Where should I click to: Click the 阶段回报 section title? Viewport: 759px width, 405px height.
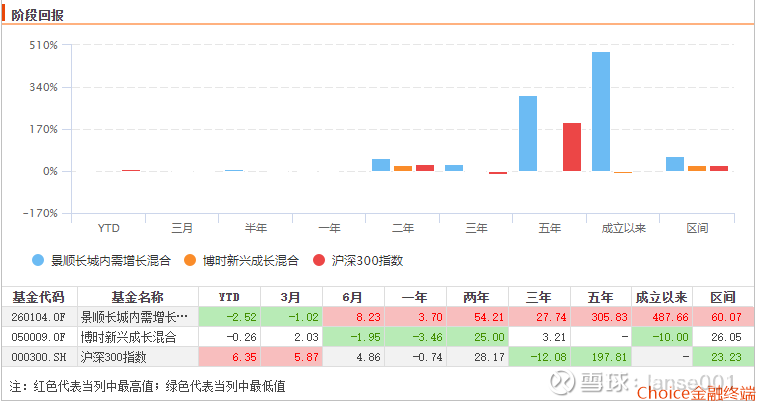[x=37, y=15]
